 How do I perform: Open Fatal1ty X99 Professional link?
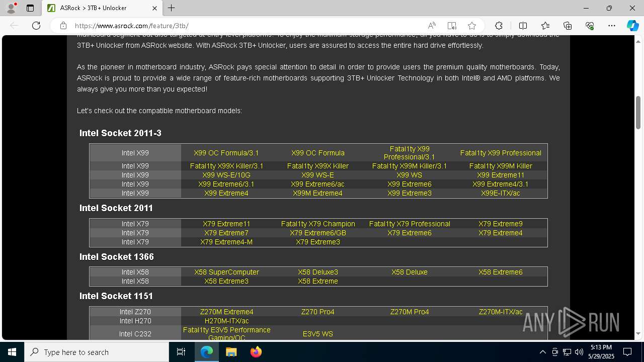[x=501, y=153]
